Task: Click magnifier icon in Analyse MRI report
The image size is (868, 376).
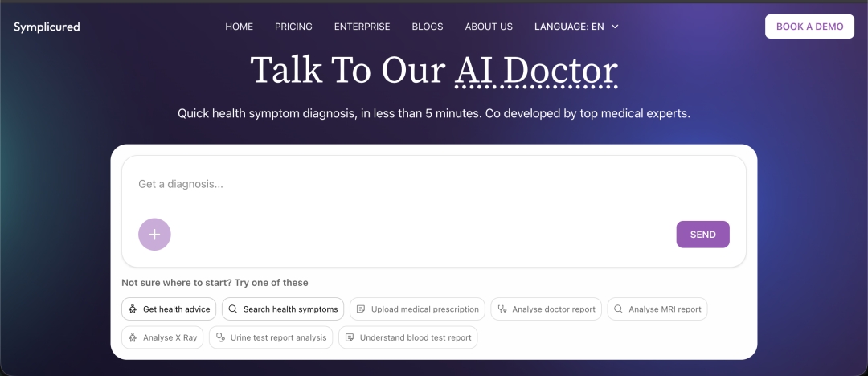Action: click(x=618, y=309)
